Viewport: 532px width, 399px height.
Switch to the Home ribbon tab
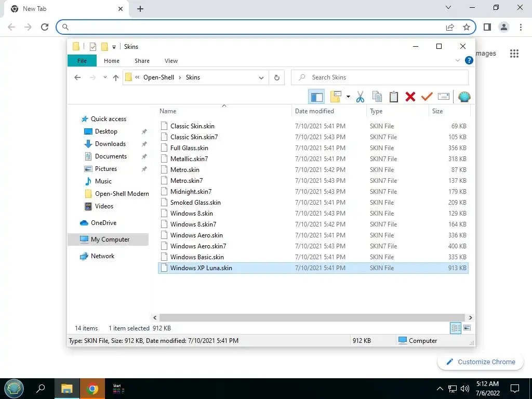[x=112, y=61]
